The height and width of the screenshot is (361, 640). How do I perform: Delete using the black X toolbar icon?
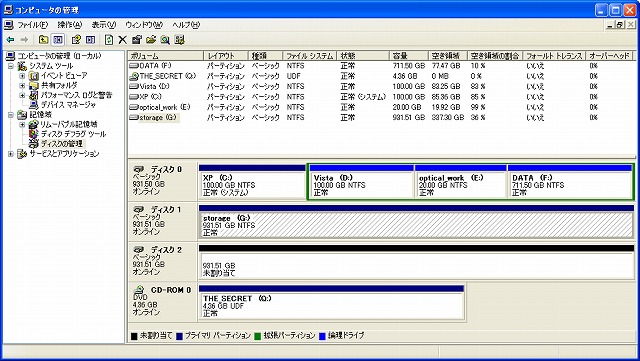point(122,40)
